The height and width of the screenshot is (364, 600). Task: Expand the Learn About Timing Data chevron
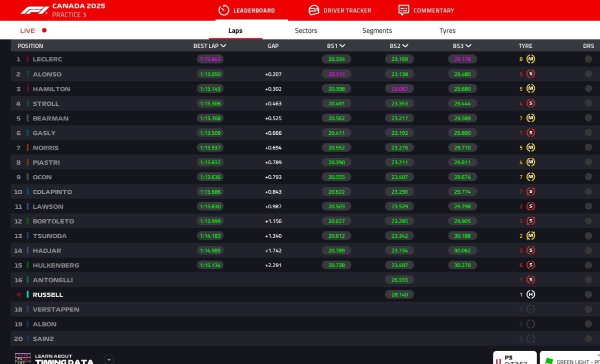coord(109,359)
